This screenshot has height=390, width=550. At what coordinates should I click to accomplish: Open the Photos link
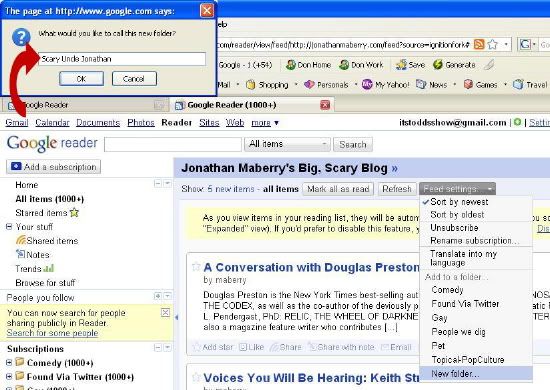click(141, 123)
